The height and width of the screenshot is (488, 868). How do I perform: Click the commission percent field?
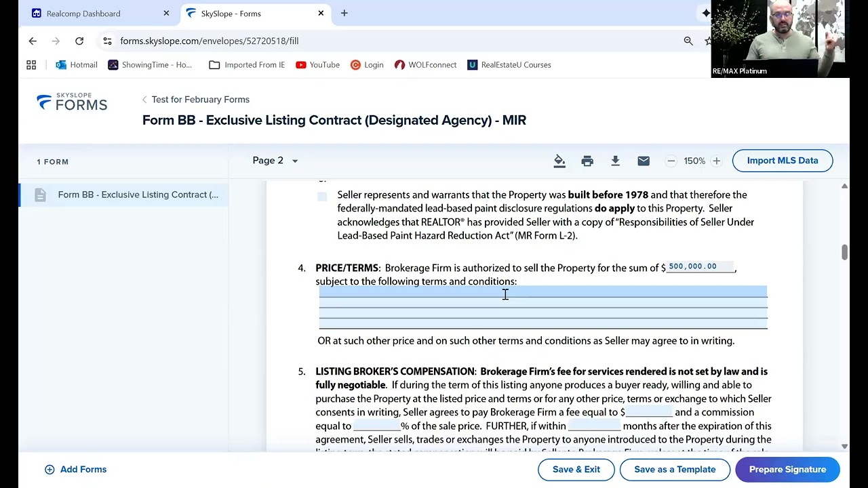click(x=377, y=426)
